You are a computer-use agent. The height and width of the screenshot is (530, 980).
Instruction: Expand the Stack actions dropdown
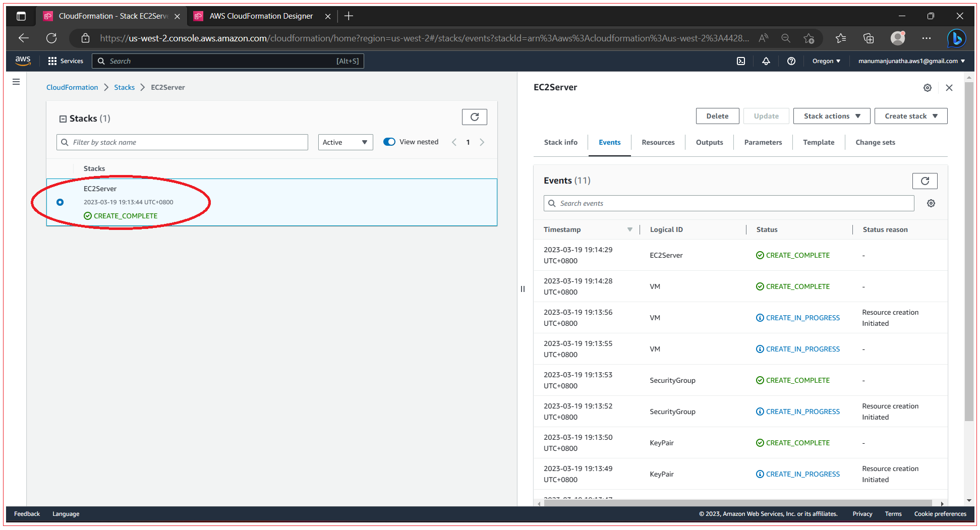pos(832,116)
